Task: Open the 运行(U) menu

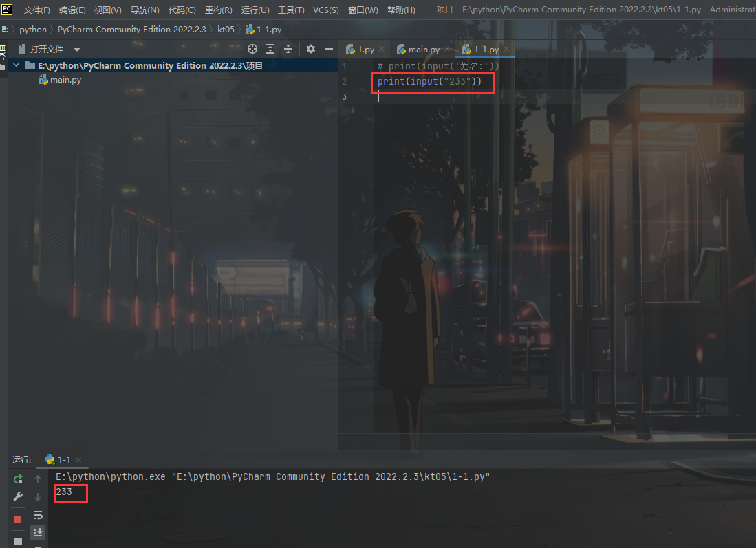Action: 255,10
